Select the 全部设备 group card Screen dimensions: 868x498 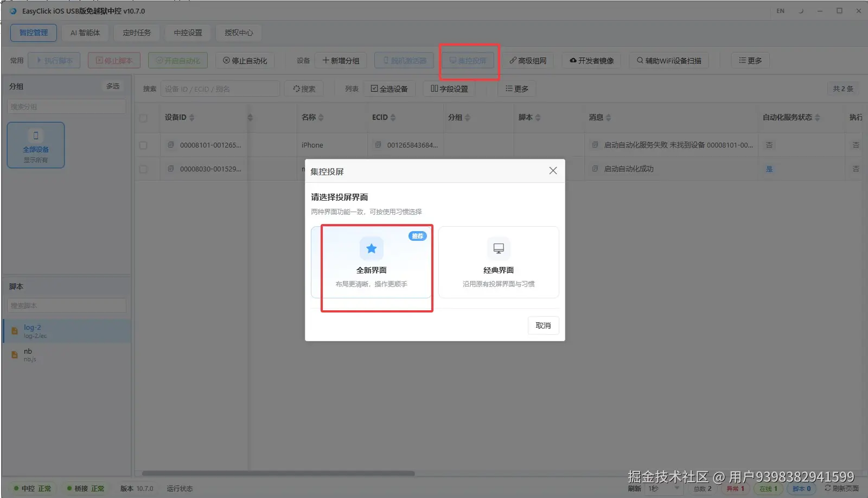[36, 145]
